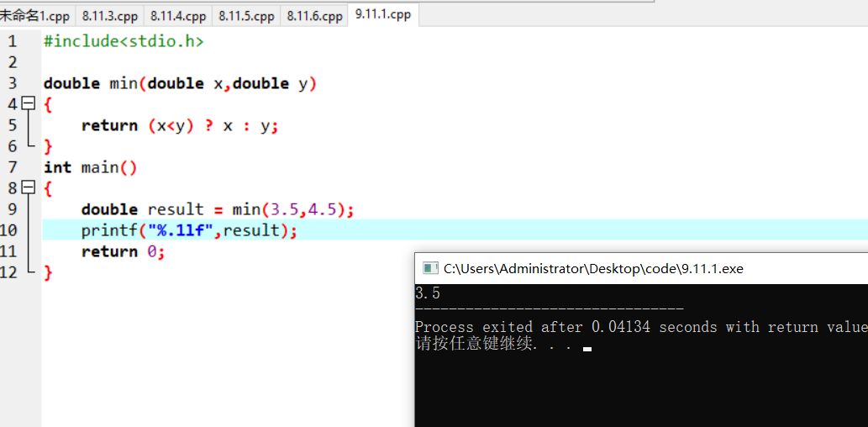This screenshot has height=427, width=868.
Task: Click the closing brace on line 12
Action: pyautogui.click(x=48, y=272)
